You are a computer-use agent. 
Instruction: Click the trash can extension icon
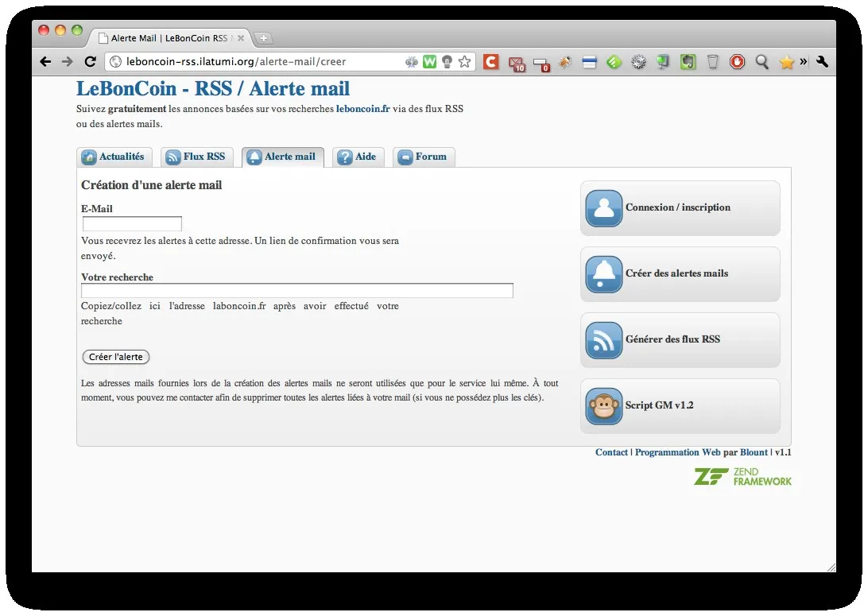tap(712, 62)
